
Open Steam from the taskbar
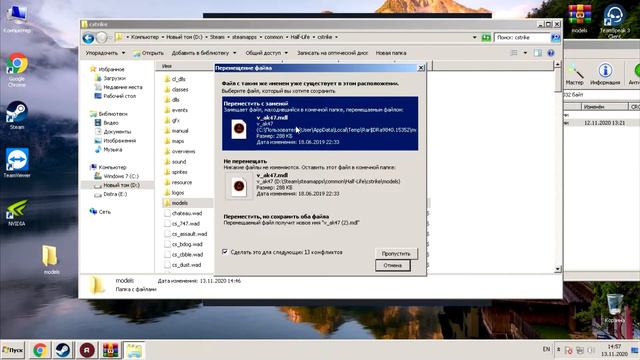[62, 350]
